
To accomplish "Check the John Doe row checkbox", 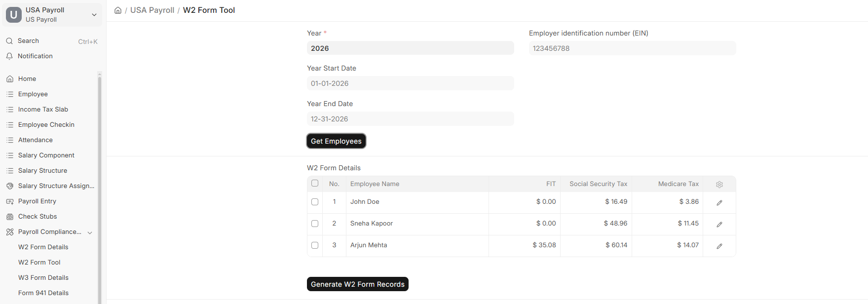I will [315, 202].
